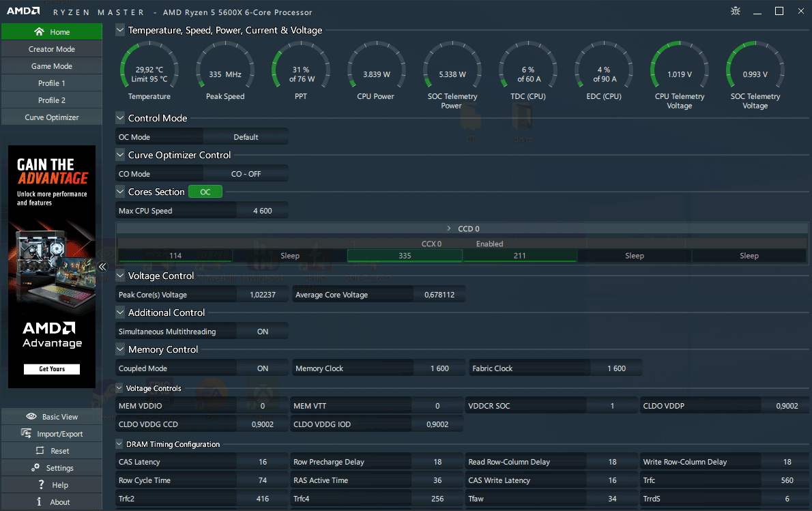
Task: Click the Max CPU Speed value field
Action: (262, 211)
